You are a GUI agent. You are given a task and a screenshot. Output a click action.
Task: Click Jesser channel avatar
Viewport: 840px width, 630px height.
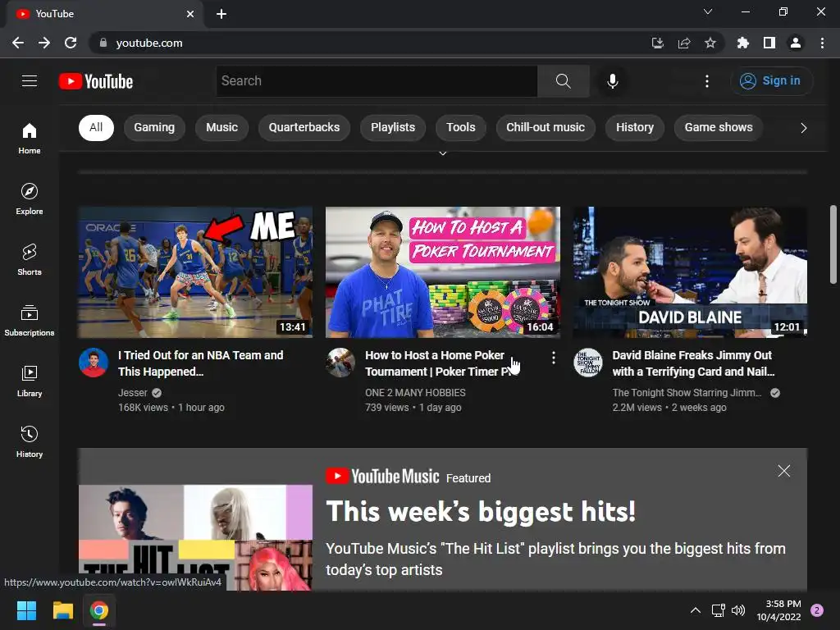pos(94,363)
